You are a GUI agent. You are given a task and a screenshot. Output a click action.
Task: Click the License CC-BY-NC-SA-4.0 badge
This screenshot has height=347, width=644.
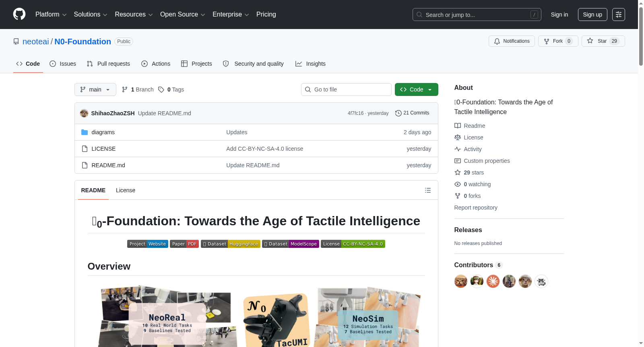353,244
